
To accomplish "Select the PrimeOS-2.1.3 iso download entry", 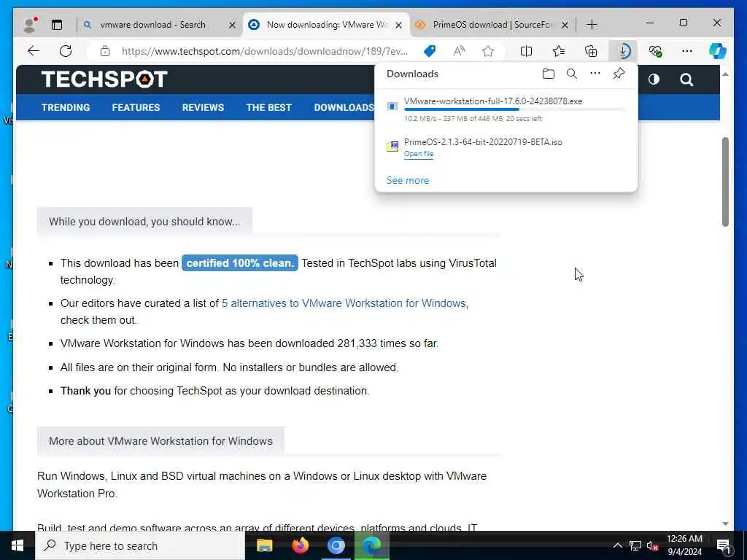I will click(506, 147).
